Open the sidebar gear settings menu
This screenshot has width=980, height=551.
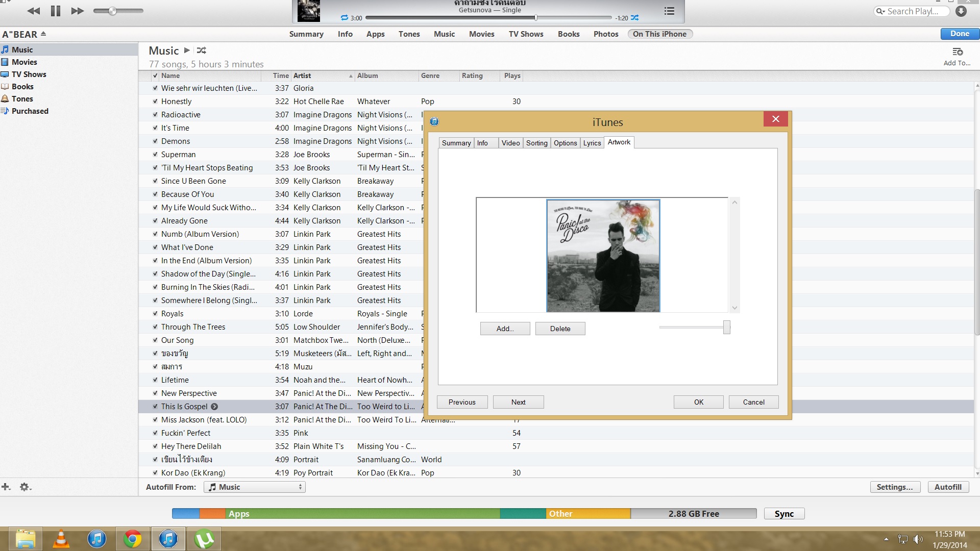(25, 487)
